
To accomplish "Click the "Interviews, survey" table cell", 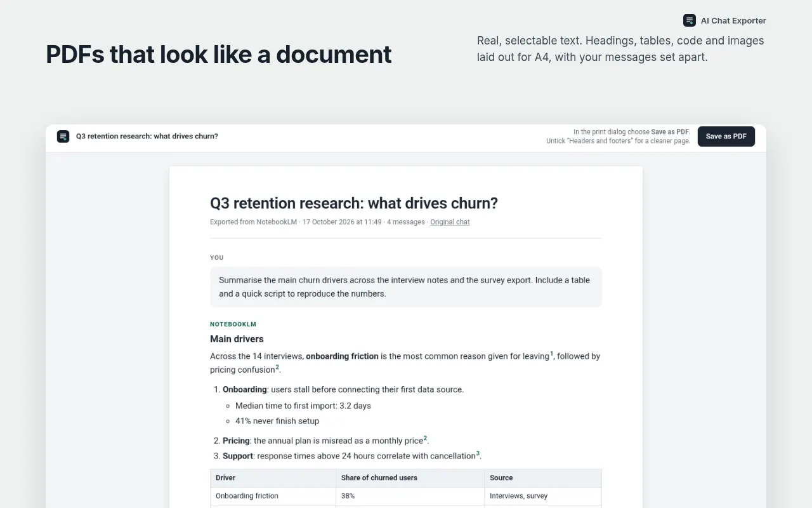I will coord(543,496).
